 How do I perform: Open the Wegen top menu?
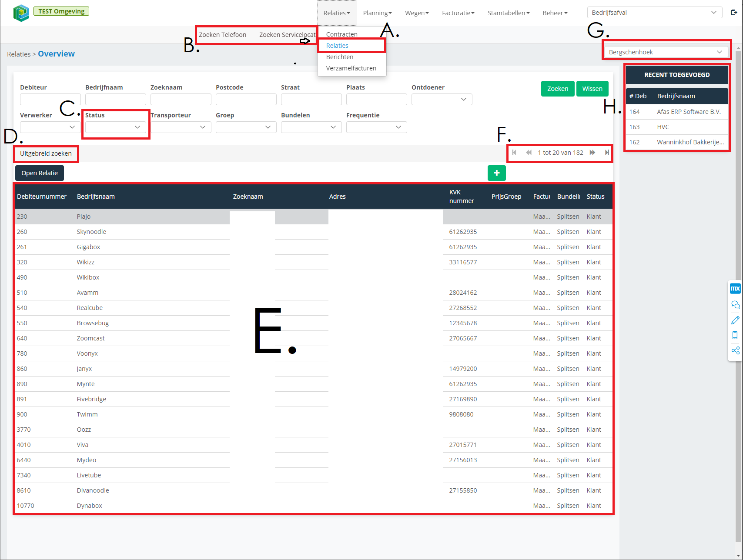[417, 13]
